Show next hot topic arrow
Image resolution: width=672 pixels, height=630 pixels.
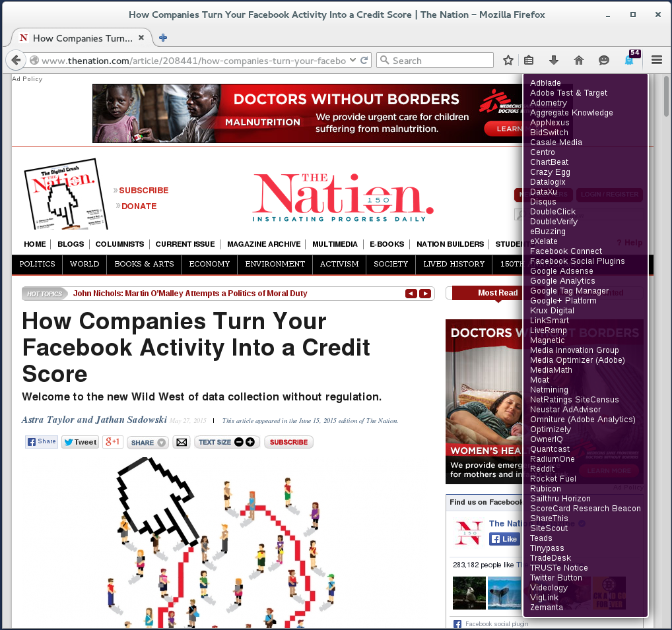[425, 294]
